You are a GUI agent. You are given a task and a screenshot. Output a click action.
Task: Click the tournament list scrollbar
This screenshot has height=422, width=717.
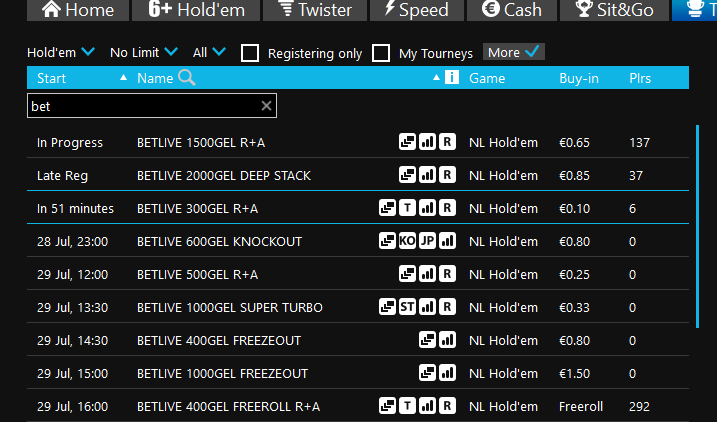(x=697, y=226)
